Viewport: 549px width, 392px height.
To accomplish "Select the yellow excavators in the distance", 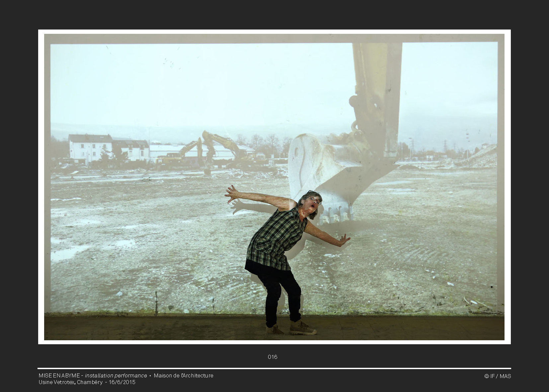I will click(212, 149).
